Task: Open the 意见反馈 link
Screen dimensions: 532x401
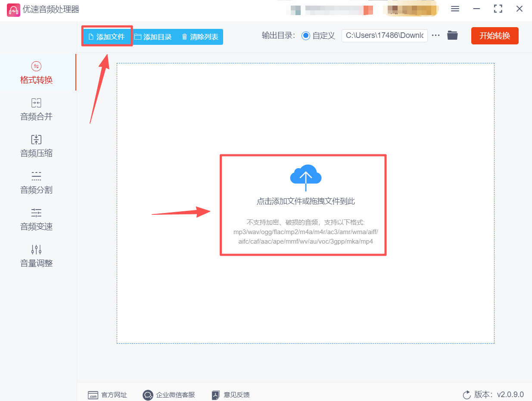Action: [230, 395]
